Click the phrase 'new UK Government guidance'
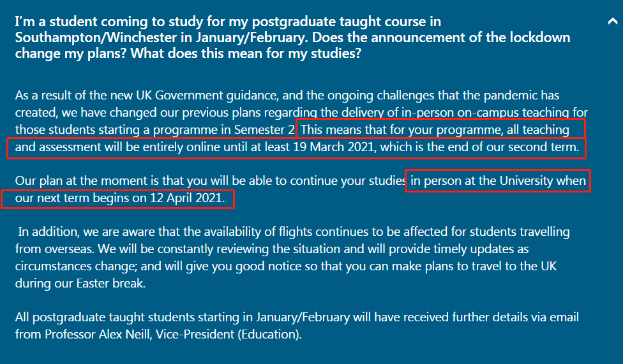 click(x=204, y=96)
